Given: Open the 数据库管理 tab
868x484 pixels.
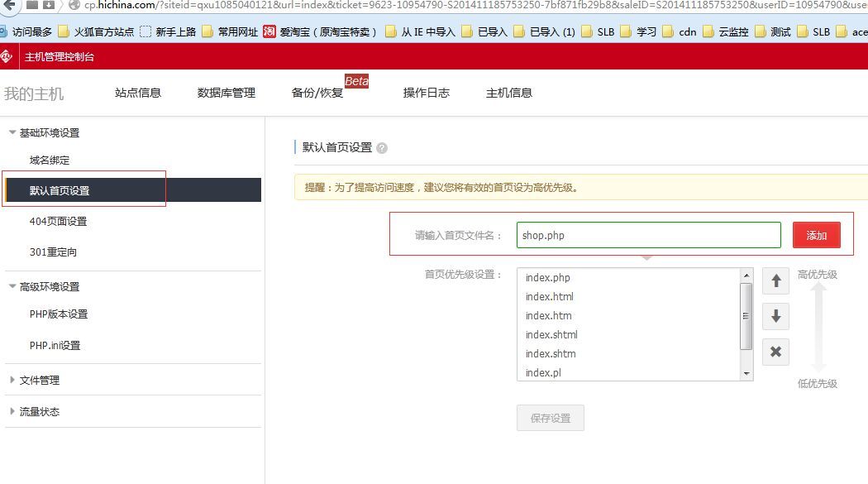Looking at the screenshot, I should [227, 93].
